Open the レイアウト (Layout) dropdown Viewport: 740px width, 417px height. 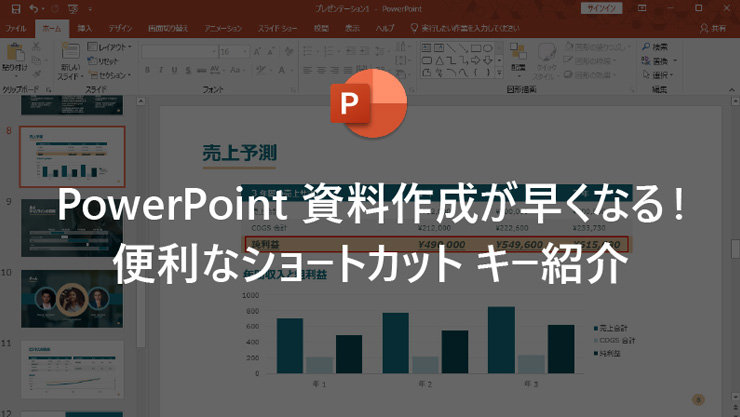click(x=110, y=47)
